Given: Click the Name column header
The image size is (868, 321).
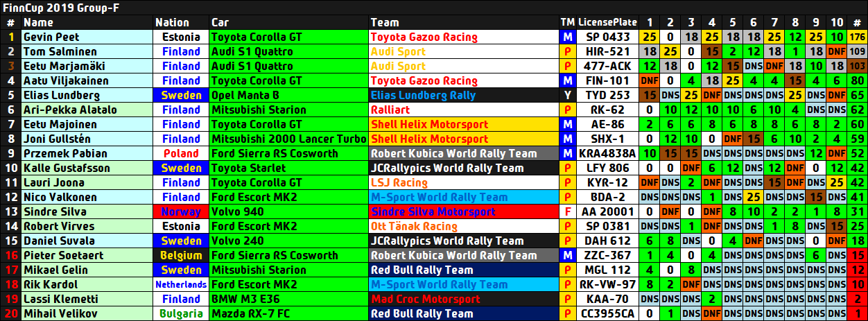Looking at the screenshot, I should tap(87, 22).
